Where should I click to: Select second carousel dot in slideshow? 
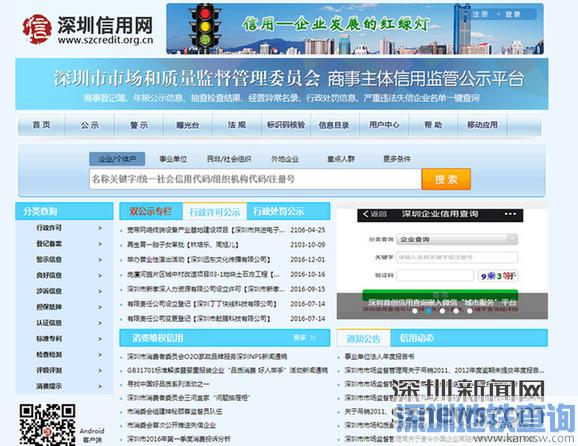(x=429, y=311)
